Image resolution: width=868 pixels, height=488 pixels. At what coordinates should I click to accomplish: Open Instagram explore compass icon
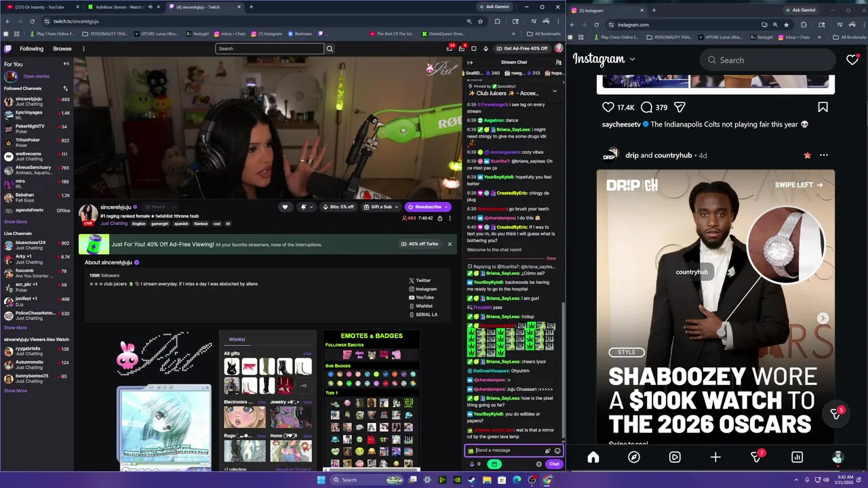tap(634, 457)
